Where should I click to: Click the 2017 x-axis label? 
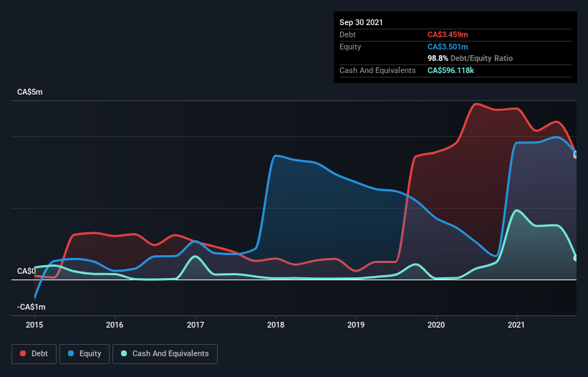[196, 325]
